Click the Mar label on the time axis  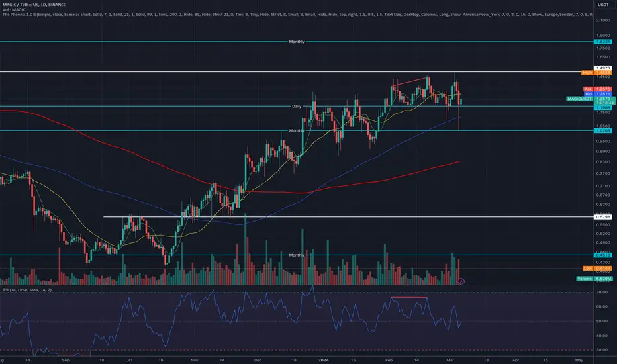(450, 360)
